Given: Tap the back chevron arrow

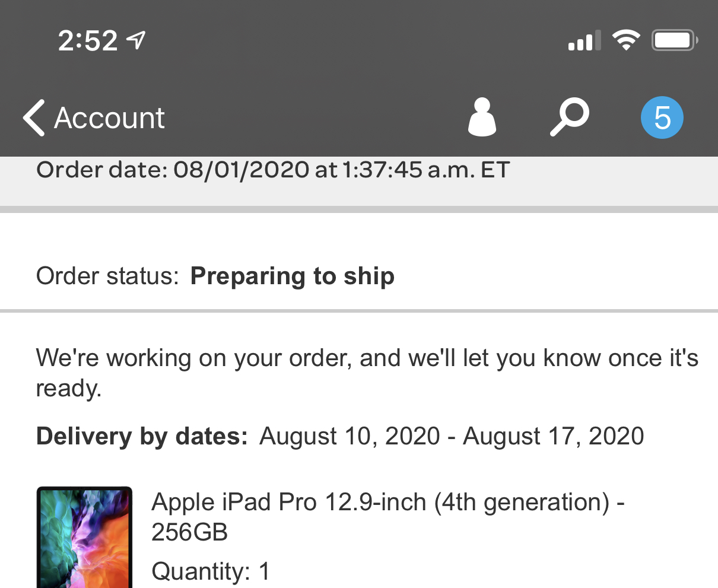Looking at the screenshot, I should point(34,117).
